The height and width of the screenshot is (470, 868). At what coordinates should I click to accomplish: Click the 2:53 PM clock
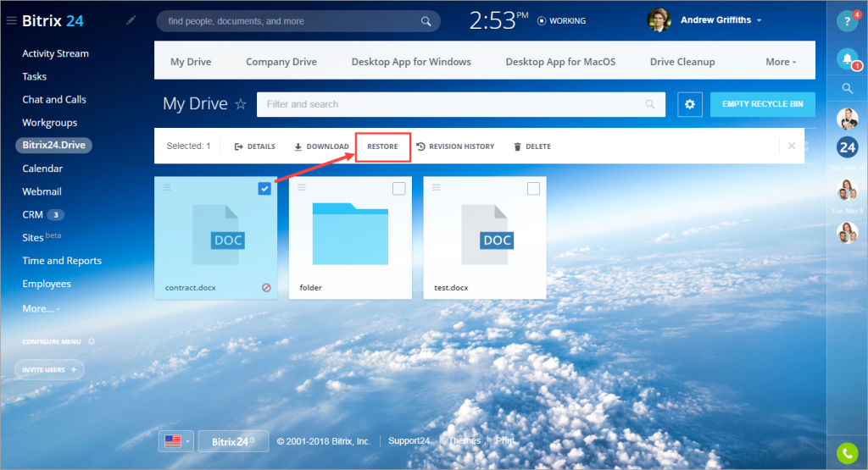pyautogui.click(x=498, y=20)
